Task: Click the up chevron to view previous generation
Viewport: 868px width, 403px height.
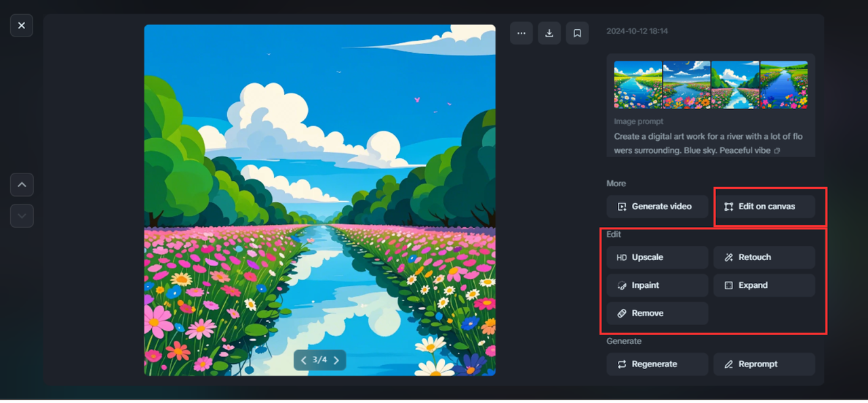Action: click(21, 184)
